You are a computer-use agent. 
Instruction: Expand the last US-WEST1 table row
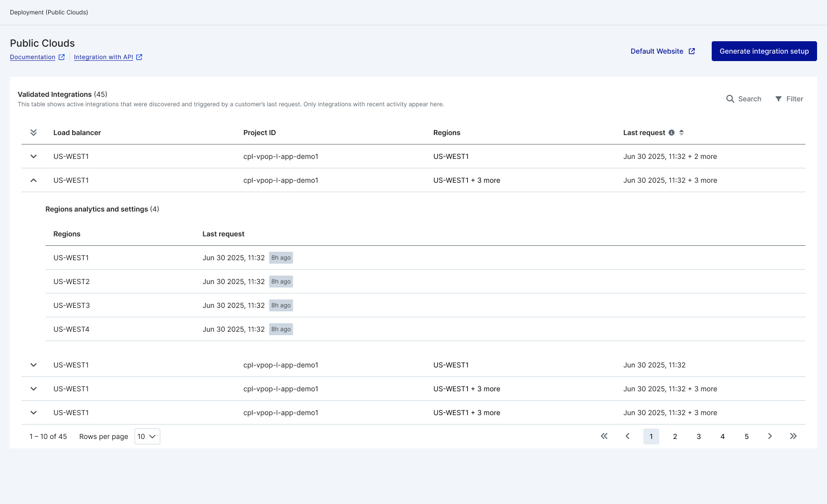pos(33,413)
